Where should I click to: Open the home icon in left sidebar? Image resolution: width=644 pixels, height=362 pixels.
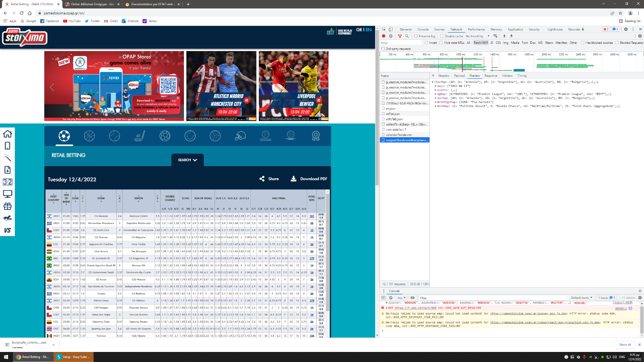point(7,134)
